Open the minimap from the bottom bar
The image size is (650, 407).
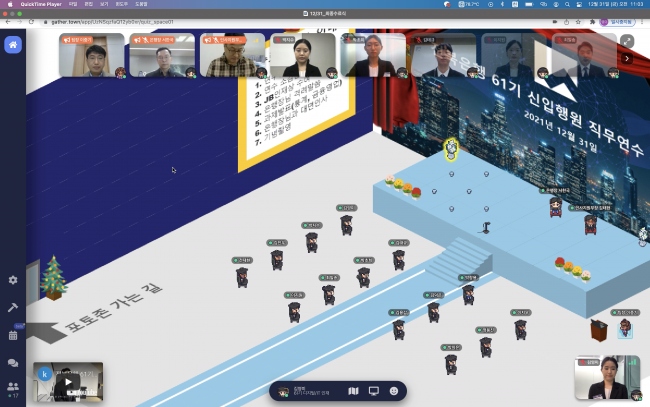[351, 390]
